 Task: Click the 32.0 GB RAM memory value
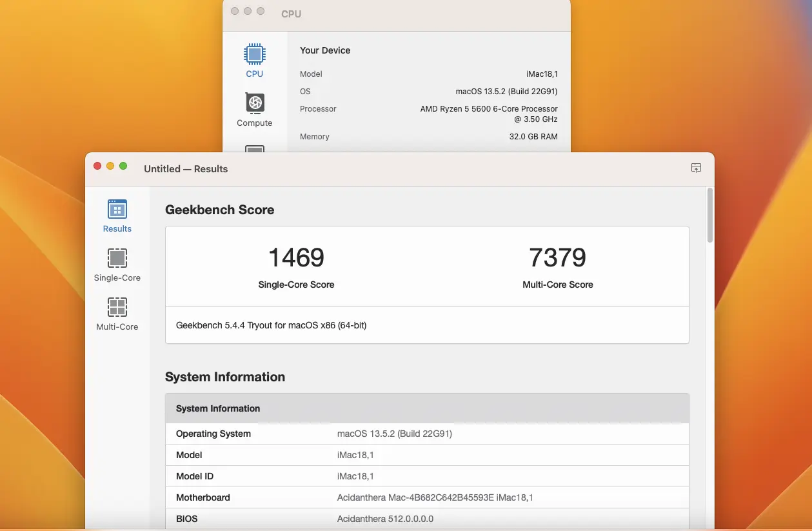tap(533, 137)
